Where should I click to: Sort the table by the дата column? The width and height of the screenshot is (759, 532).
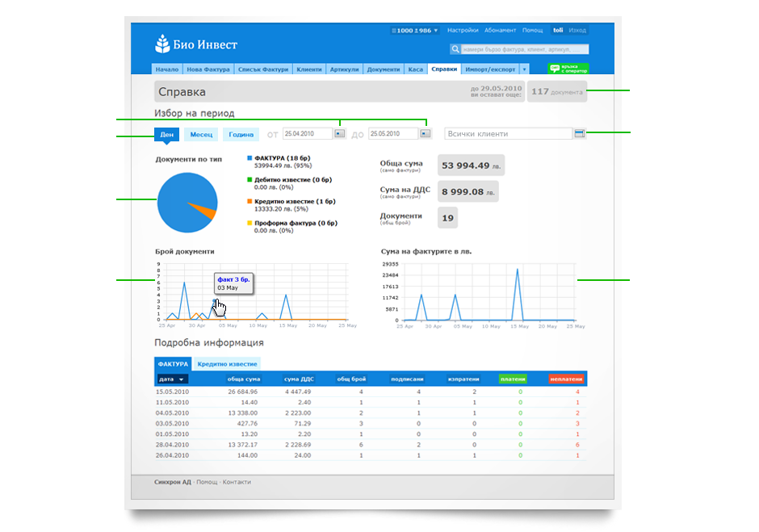pyautogui.click(x=172, y=379)
